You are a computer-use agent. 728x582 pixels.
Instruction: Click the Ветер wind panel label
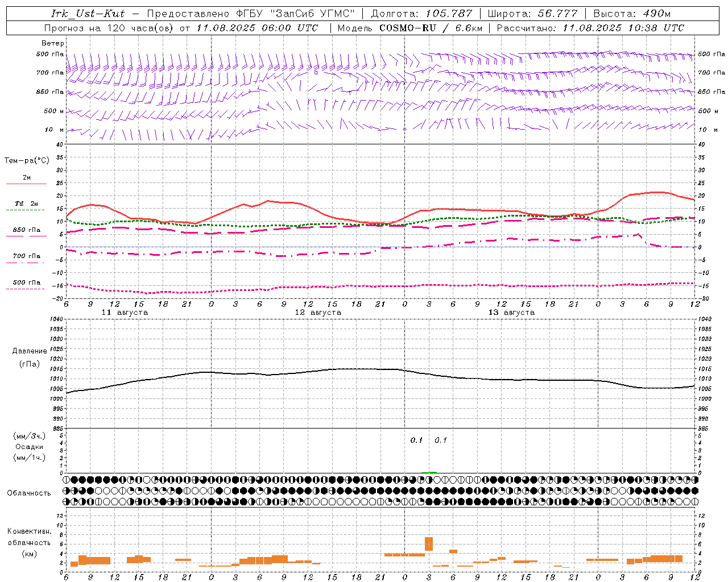(x=53, y=43)
